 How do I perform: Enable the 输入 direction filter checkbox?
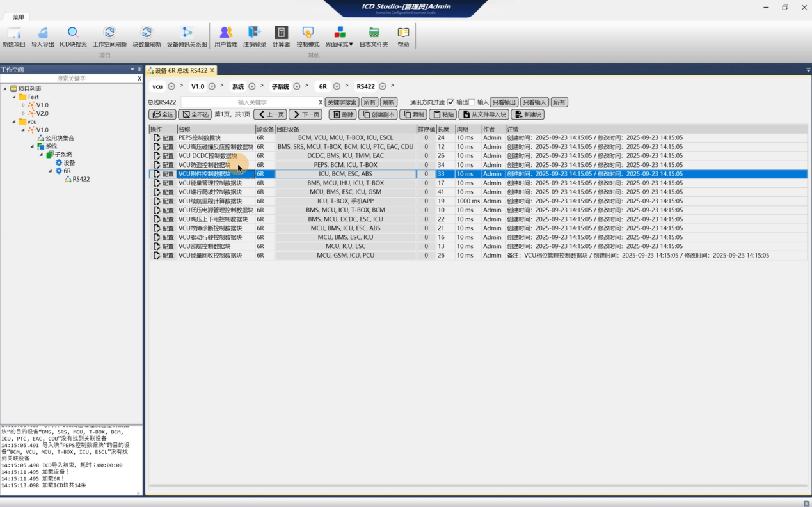tap(472, 102)
